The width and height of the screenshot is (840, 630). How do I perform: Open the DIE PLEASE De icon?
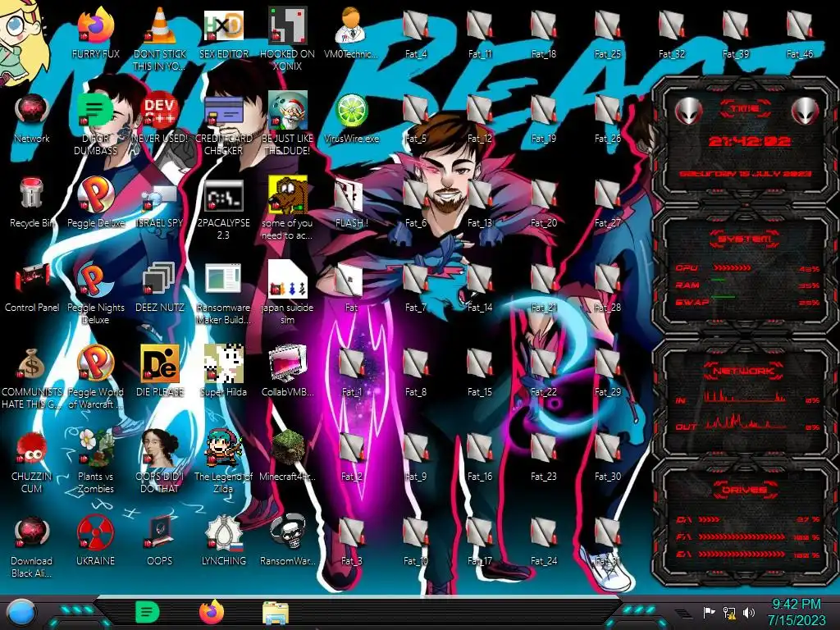160,363
